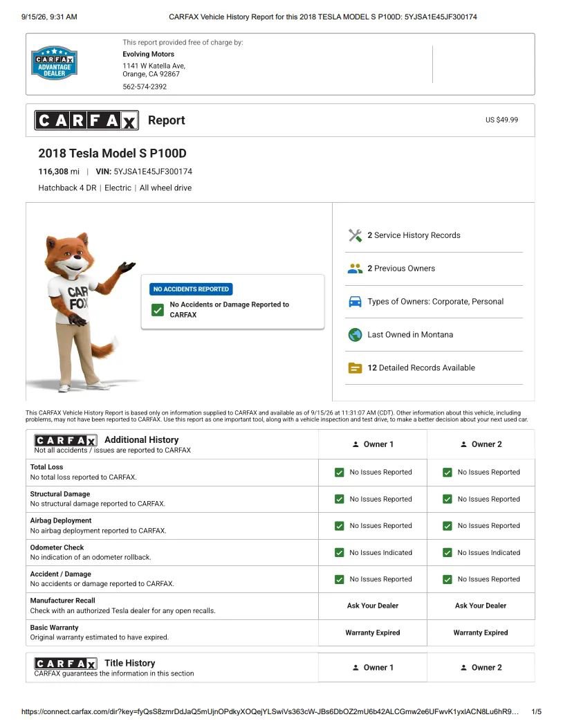The height and width of the screenshot is (728, 563).
Task: Click the No Accidents or Damage checkmark
Action: point(158,310)
